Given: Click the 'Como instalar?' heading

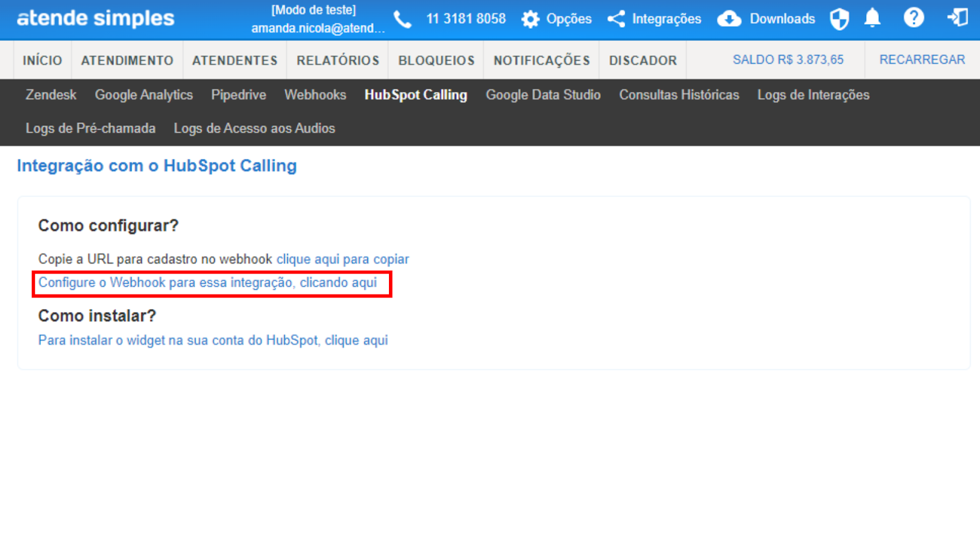Looking at the screenshot, I should click(97, 316).
